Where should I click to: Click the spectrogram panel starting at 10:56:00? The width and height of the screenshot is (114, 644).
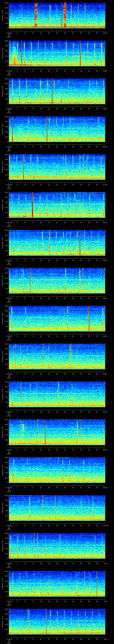(x=57, y=394)
